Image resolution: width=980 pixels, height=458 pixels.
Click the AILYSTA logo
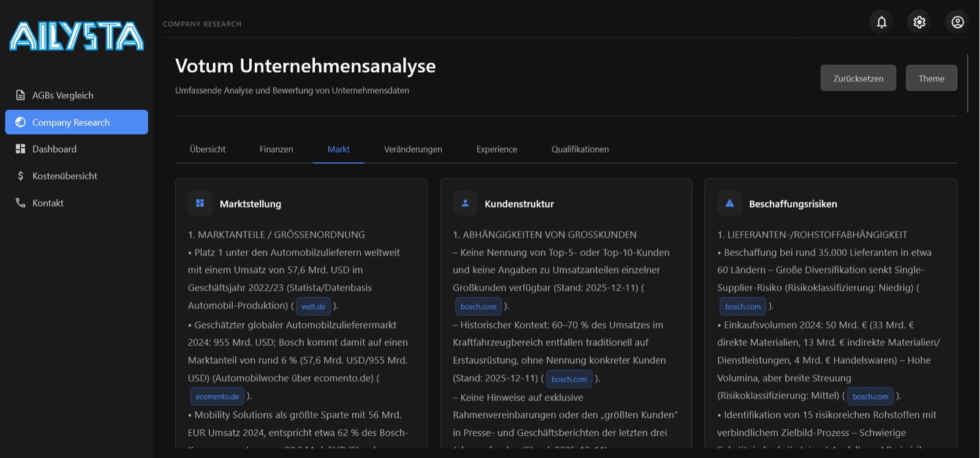coord(77,36)
